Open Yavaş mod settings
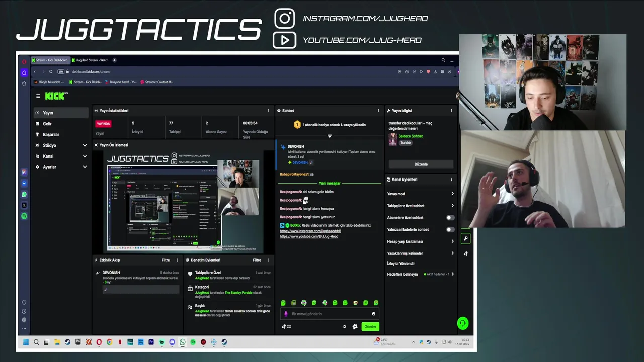This screenshot has height=362, width=644. [421, 194]
